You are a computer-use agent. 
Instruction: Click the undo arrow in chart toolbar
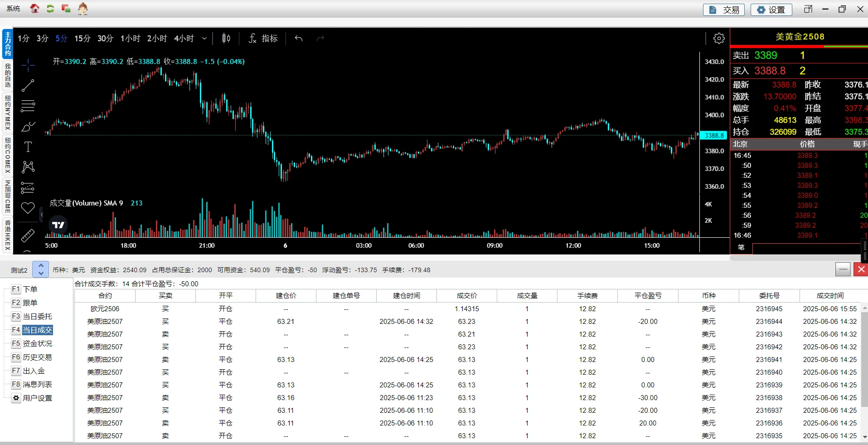[299, 39]
